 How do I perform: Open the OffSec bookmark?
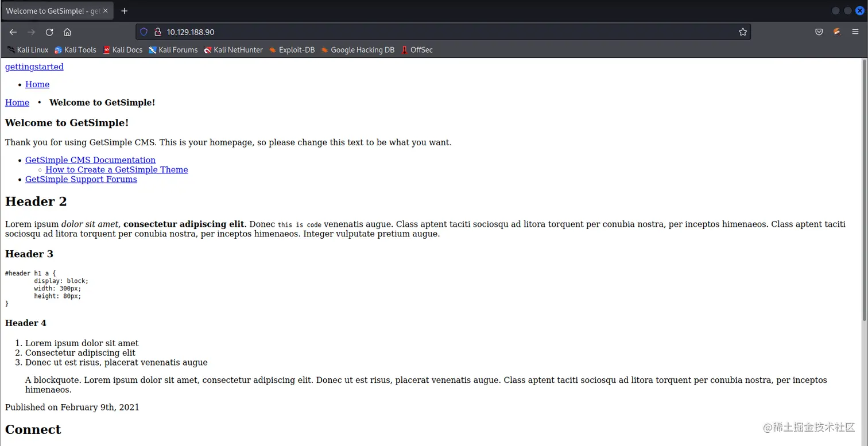click(x=417, y=50)
